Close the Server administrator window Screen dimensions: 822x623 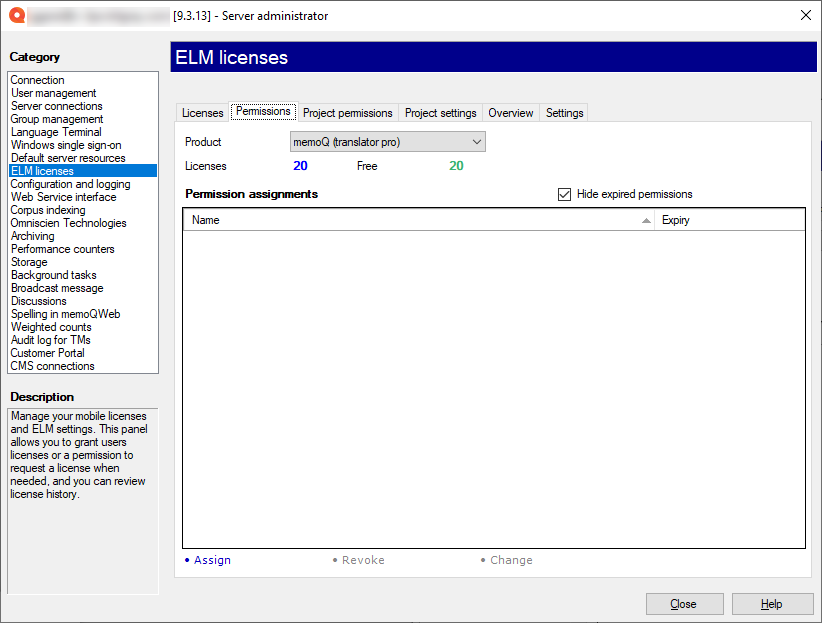[806, 15]
